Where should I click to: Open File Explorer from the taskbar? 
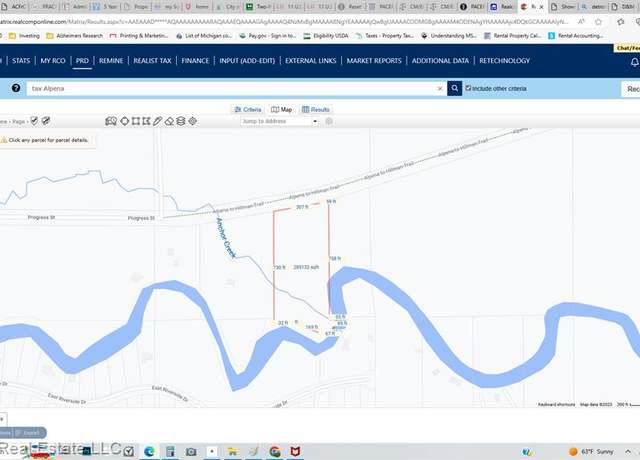pyautogui.click(x=233, y=451)
